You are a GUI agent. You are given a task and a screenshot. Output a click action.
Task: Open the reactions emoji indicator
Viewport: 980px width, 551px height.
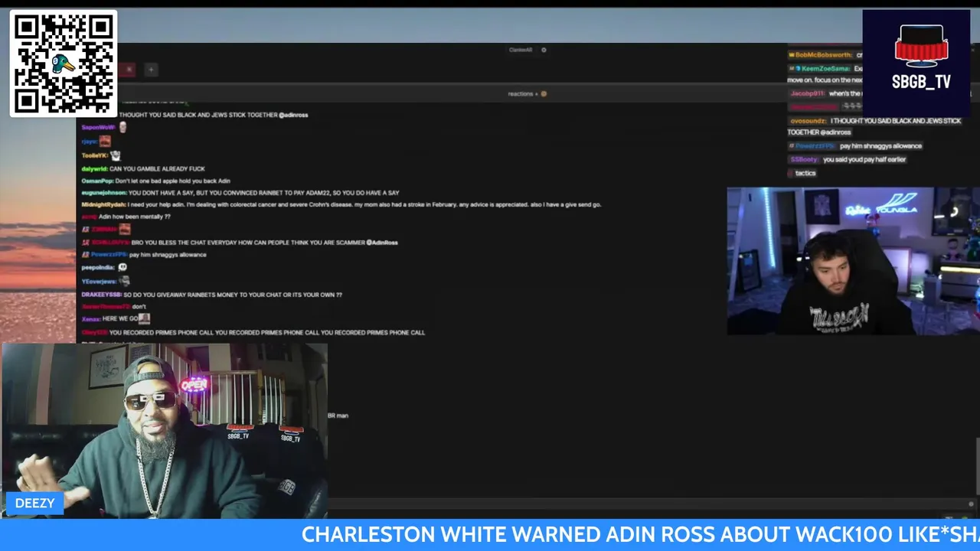click(x=544, y=94)
